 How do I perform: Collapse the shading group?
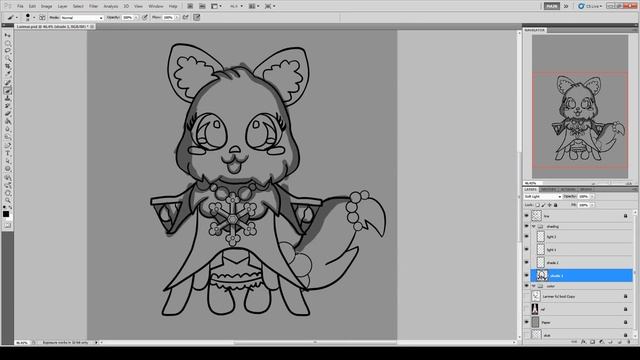tap(533, 226)
